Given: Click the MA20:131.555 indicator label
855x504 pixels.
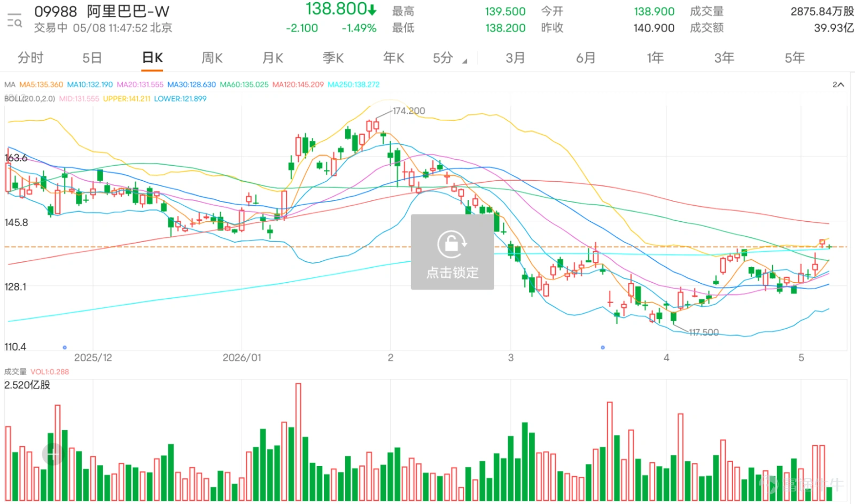Looking at the screenshot, I should point(140,84).
